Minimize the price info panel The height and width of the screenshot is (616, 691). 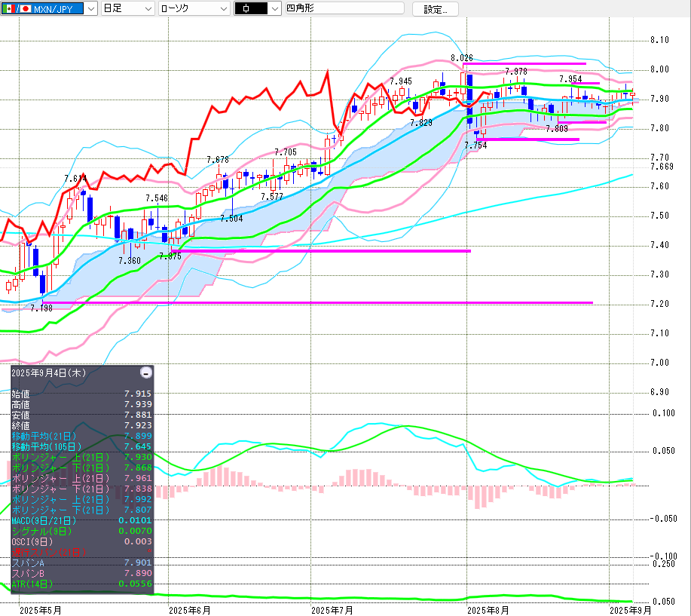point(146,372)
